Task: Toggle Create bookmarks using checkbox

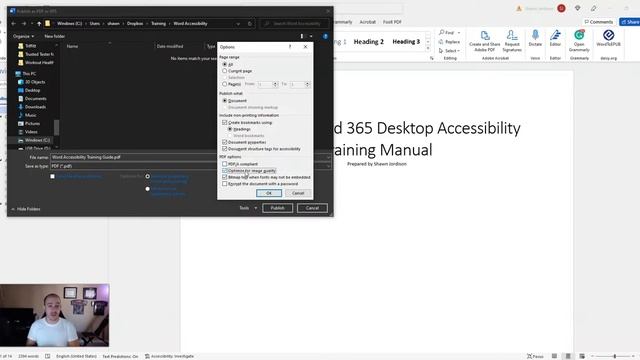Action: point(224,122)
